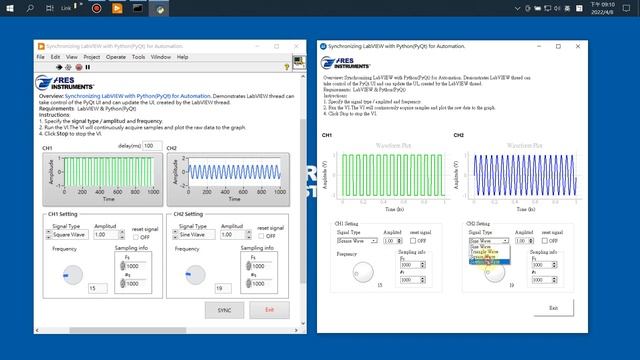Click LabVIEW CH2 Signal Type increment arrows
Viewport: 640px width, 360px height.
(x=175, y=235)
